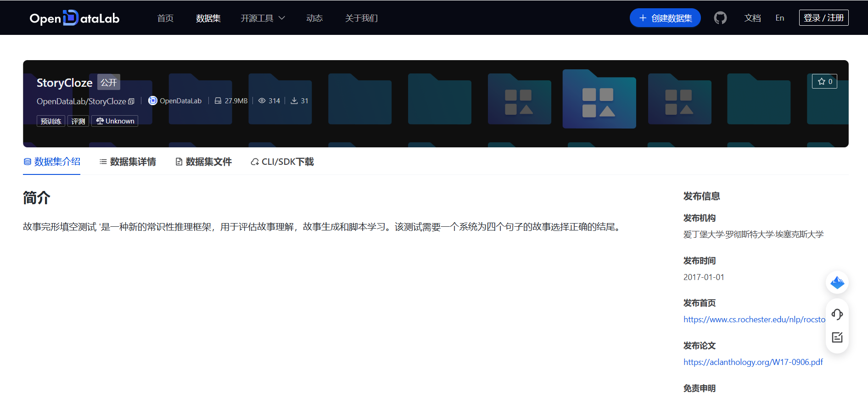868x398 pixels.
Task: Open the aclanthology.org paper link
Action: pyautogui.click(x=753, y=362)
